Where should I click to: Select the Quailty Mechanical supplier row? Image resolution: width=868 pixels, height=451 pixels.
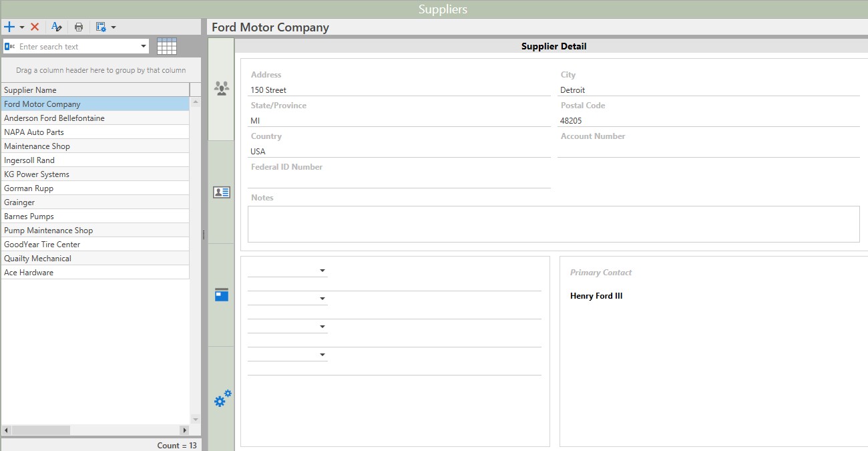point(95,259)
